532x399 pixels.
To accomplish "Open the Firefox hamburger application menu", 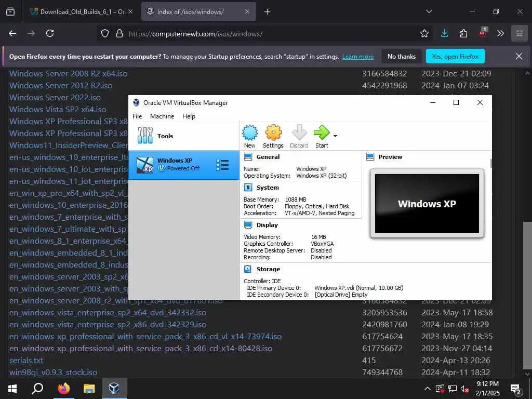I will (x=520, y=33).
